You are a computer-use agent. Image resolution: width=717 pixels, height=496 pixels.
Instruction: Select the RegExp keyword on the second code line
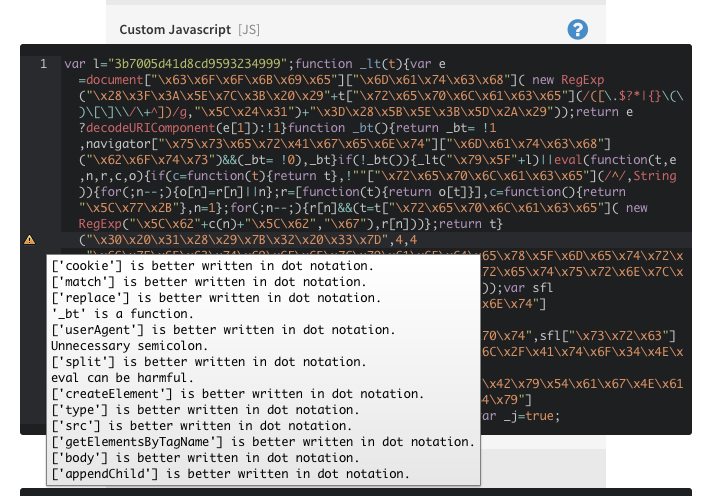click(x=583, y=80)
